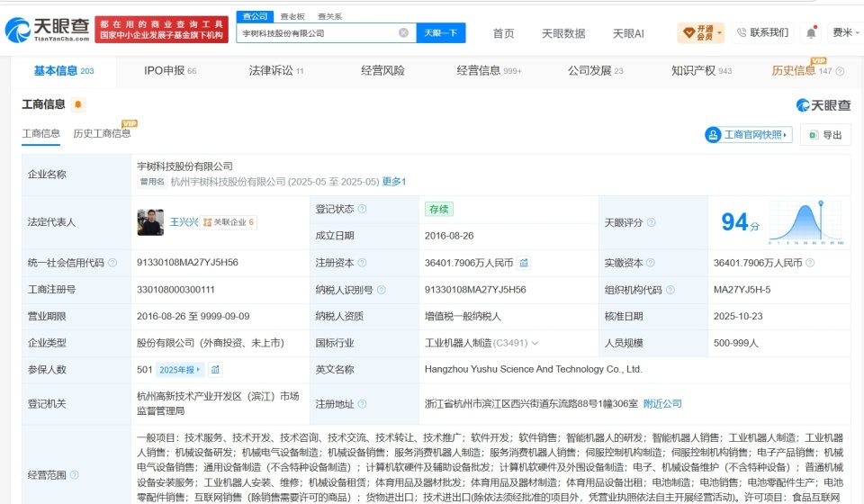Viewport: 864px width, 504px height.
Task: Click the help icon after the 实缴资本 value
Action: pyautogui.click(x=810, y=263)
